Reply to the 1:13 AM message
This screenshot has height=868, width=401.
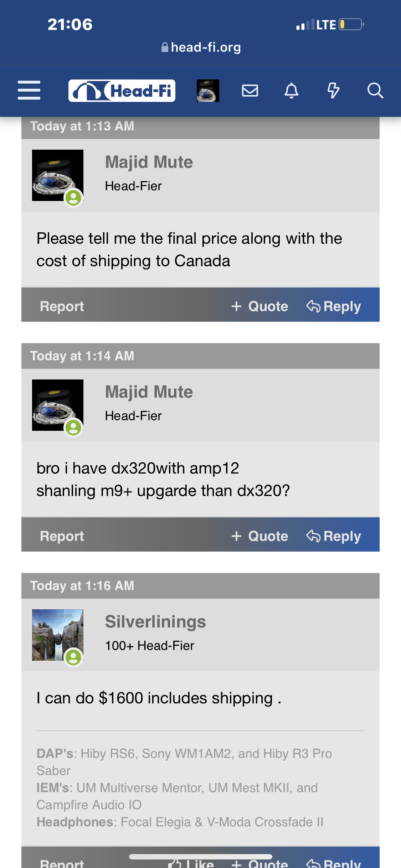click(x=334, y=306)
